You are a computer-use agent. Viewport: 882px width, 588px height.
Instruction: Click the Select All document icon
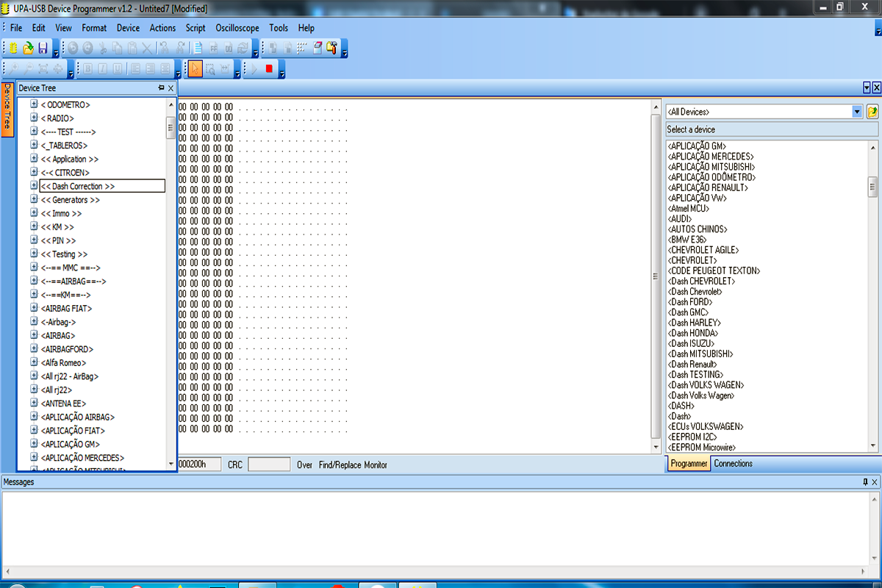point(198,49)
